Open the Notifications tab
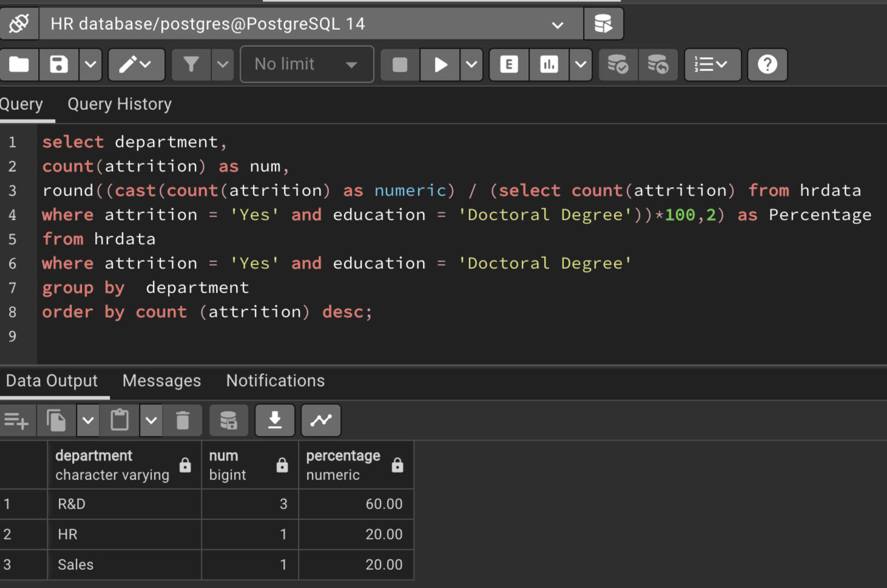The height and width of the screenshot is (588, 887). click(x=275, y=381)
